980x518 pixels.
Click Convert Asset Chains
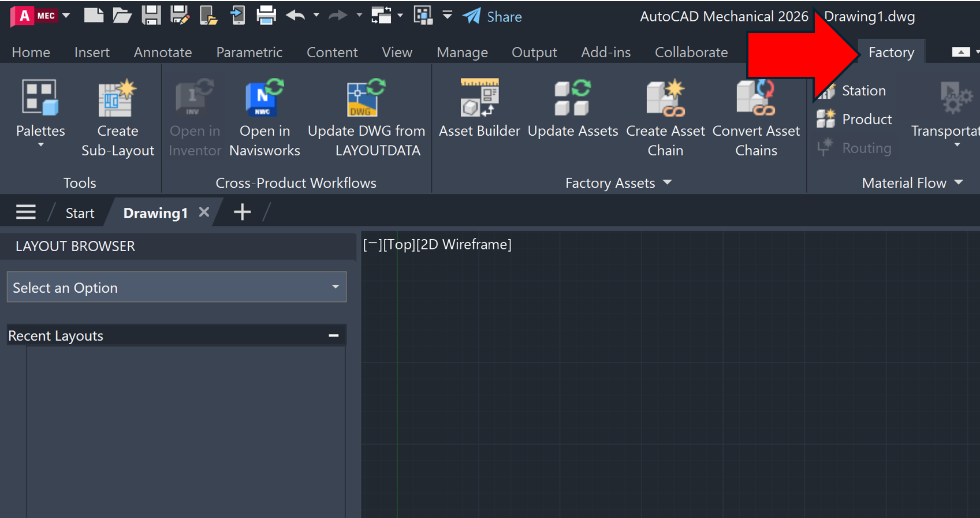[756, 118]
